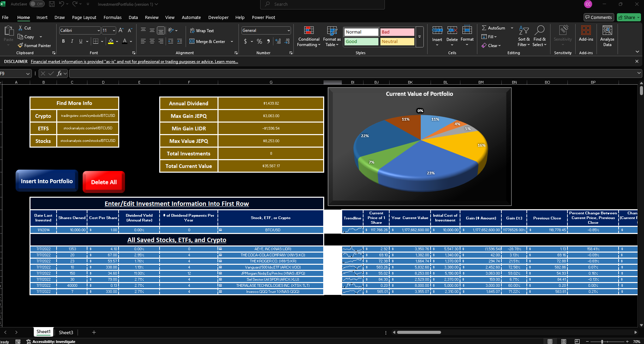Open Conditional Formatting menu
Image resolution: width=644 pixels, height=344 pixels.
pos(309,37)
